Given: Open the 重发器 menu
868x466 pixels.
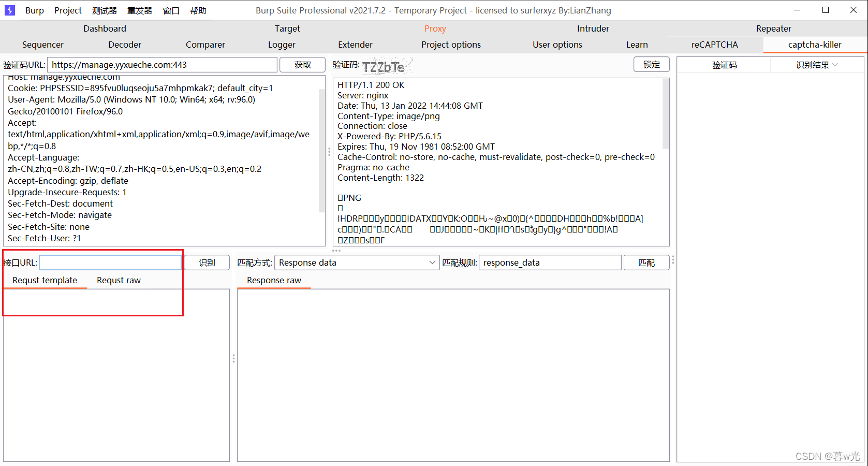Looking at the screenshot, I should click(x=140, y=10).
